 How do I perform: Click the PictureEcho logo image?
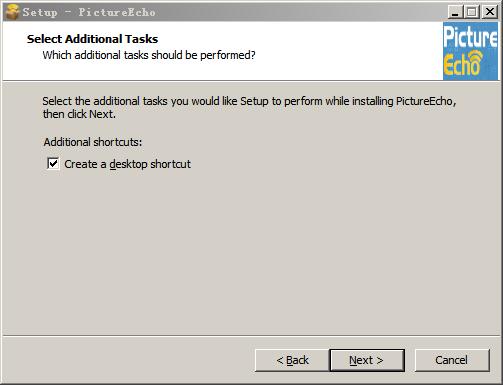(470, 51)
